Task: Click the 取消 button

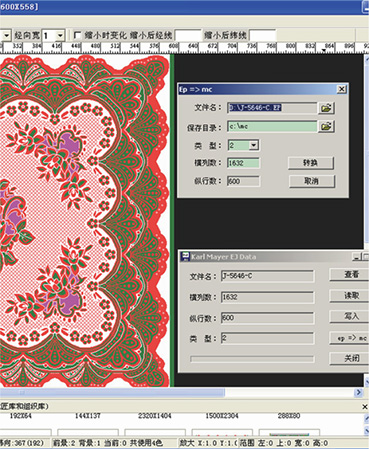Action: (x=311, y=181)
